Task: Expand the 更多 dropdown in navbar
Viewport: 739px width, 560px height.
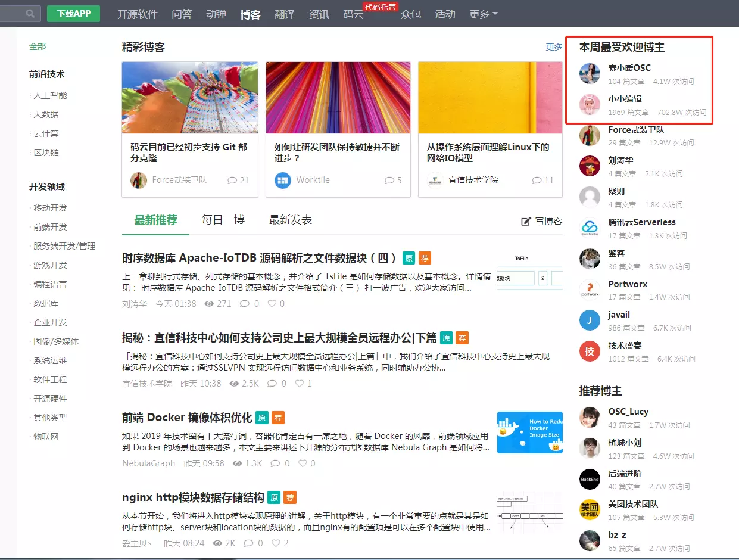Action: [483, 14]
